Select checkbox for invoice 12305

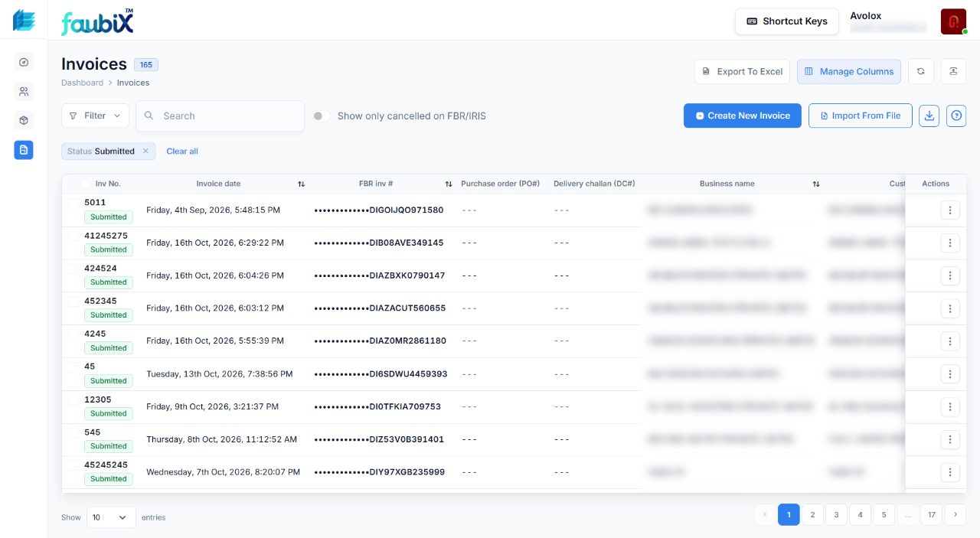[73, 399]
